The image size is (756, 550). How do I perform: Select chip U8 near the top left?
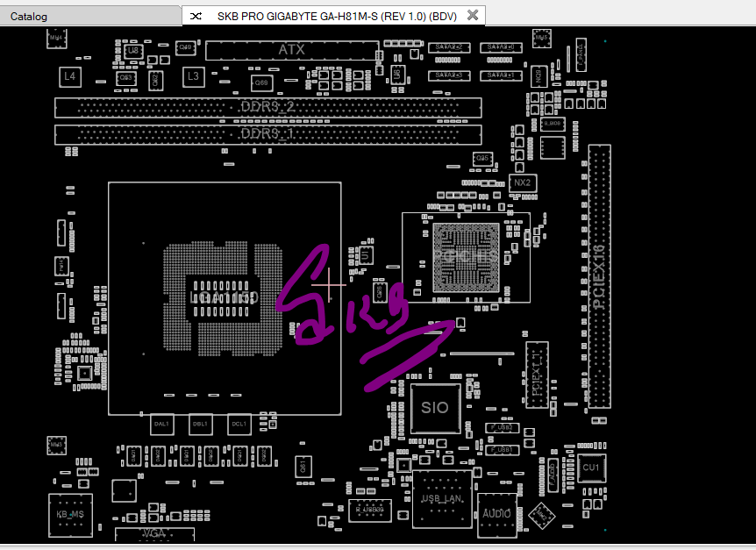pyautogui.click(x=133, y=51)
